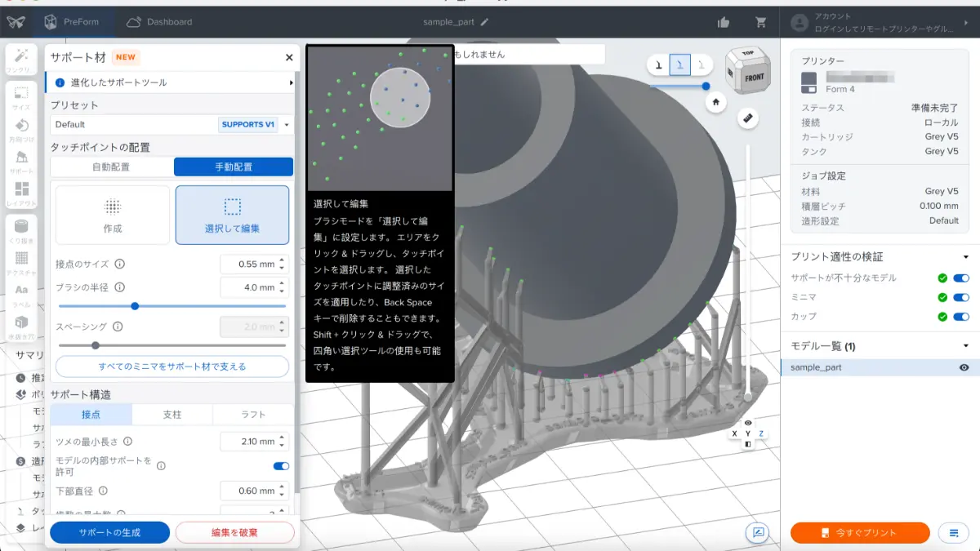Toggle モデルの内部サポートを許可 switch
Viewport: 980px width, 551px height.
(x=280, y=466)
